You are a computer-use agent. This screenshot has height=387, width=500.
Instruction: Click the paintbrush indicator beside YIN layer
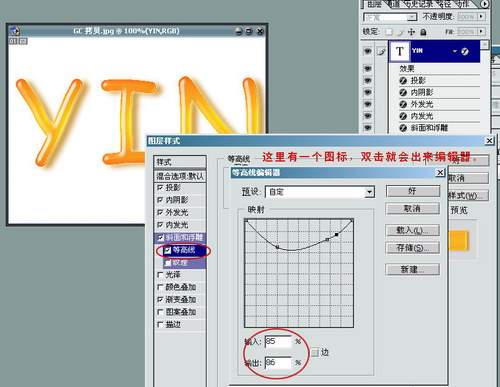tap(381, 51)
